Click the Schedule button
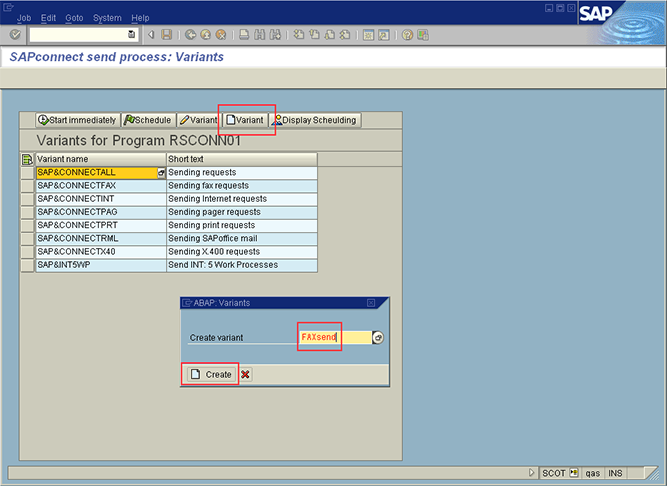 (x=148, y=120)
